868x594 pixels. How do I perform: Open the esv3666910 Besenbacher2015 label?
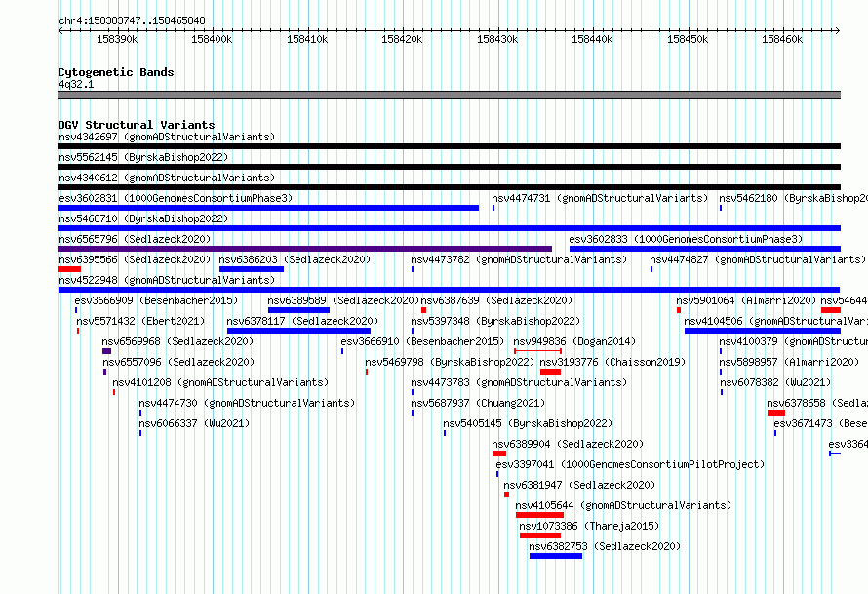pyautogui.click(x=422, y=341)
